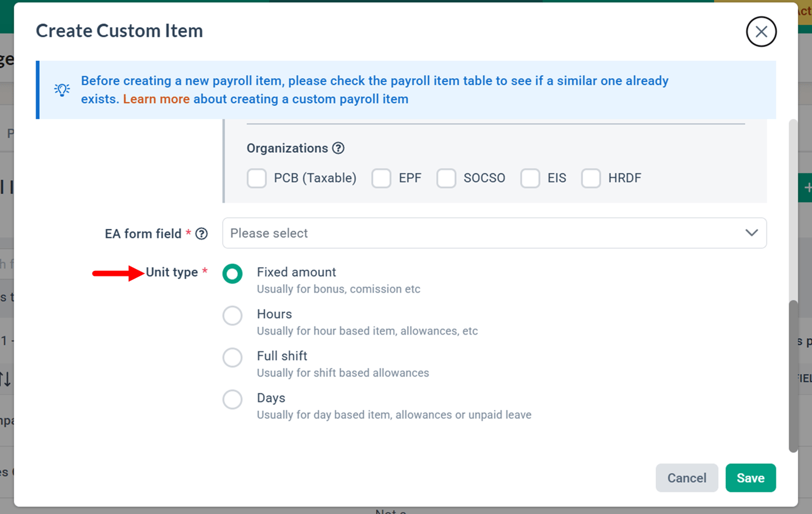The width and height of the screenshot is (812, 514).
Task: Open the EA form field dropdown
Action: pyautogui.click(x=495, y=233)
